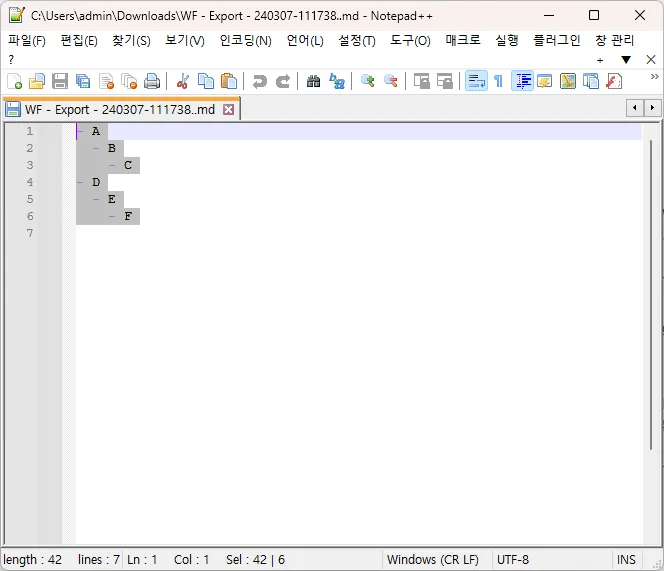The height and width of the screenshot is (571, 664).
Task: Open the 도구(O) menu
Action: pos(410,41)
